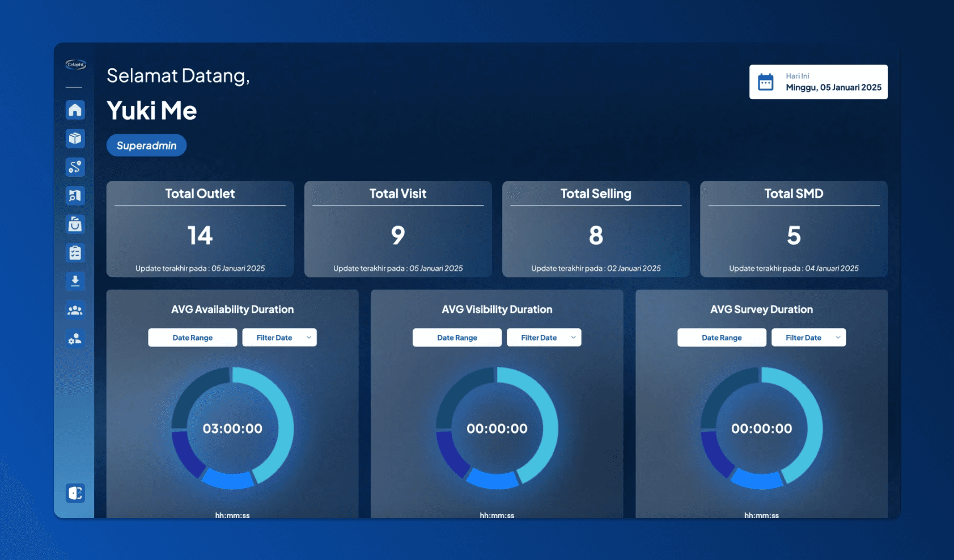Click the download icon in sidebar

point(75,281)
